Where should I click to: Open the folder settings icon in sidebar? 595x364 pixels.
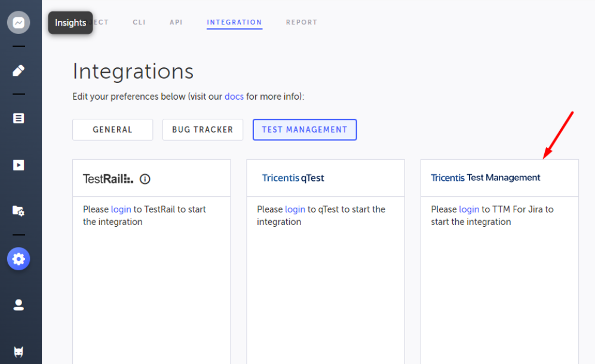click(x=19, y=211)
